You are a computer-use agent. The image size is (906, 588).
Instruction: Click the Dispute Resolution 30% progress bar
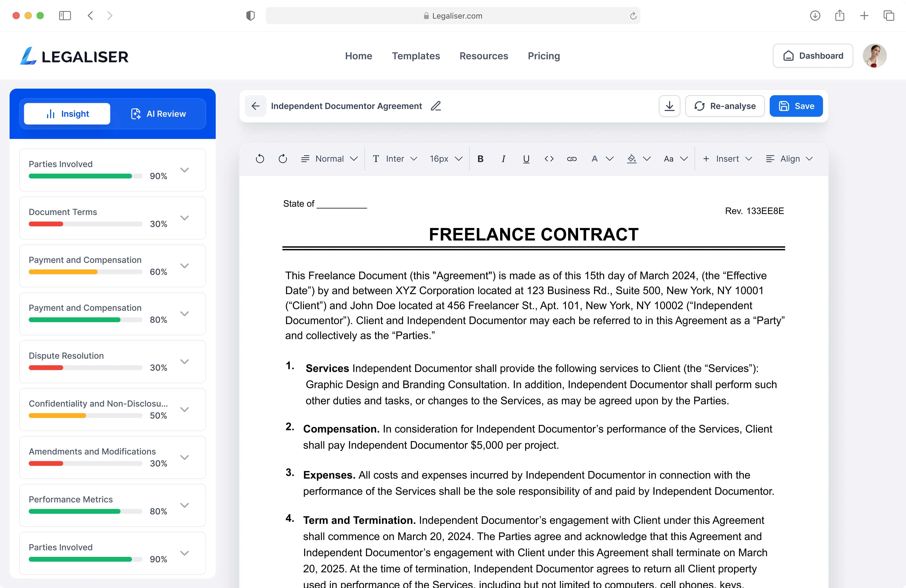coord(86,368)
